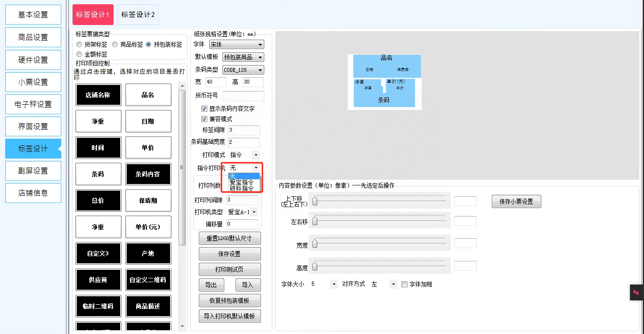Screen dimensions: 644x334
Task: Open the 默认模板 dropdown
Action: tap(243, 57)
